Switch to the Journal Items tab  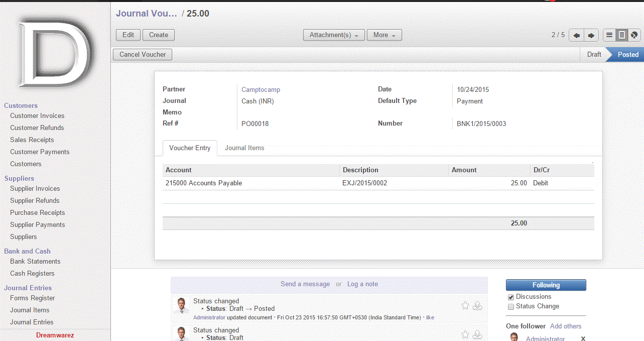pyautogui.click(x=244, y=148)
